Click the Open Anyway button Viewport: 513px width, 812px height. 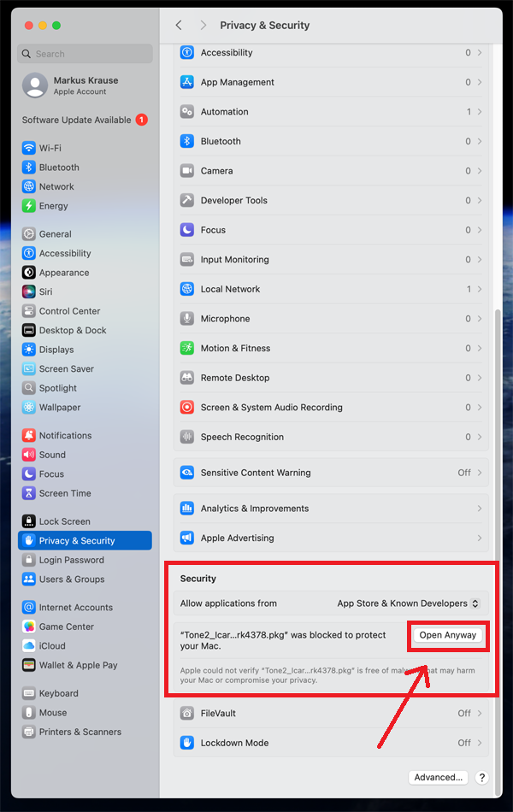point(448,635)
